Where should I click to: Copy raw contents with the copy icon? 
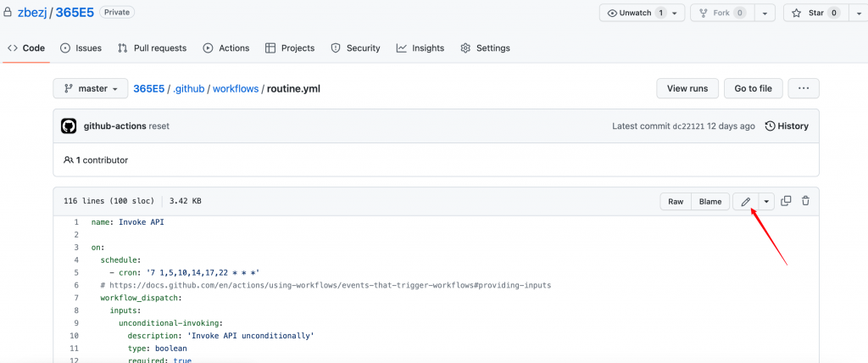coord(786,201)
